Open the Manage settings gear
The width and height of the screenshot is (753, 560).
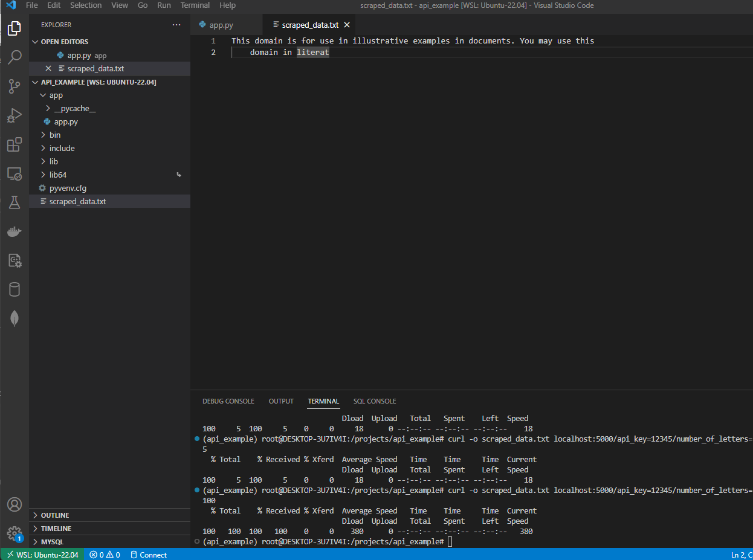[15, 533]
